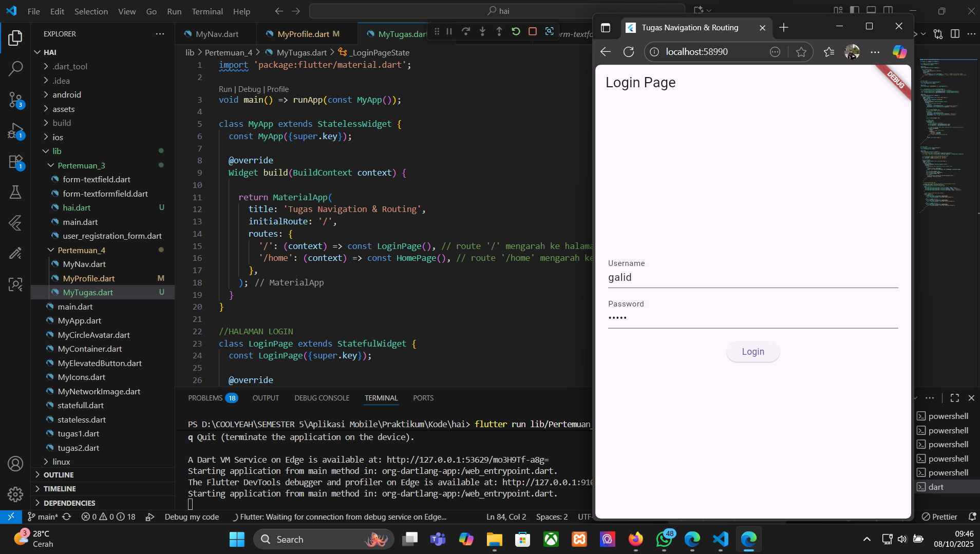Open MyProfile.dart in the explorer
This screenshot has width=980, height=554.
coord(88,278)
